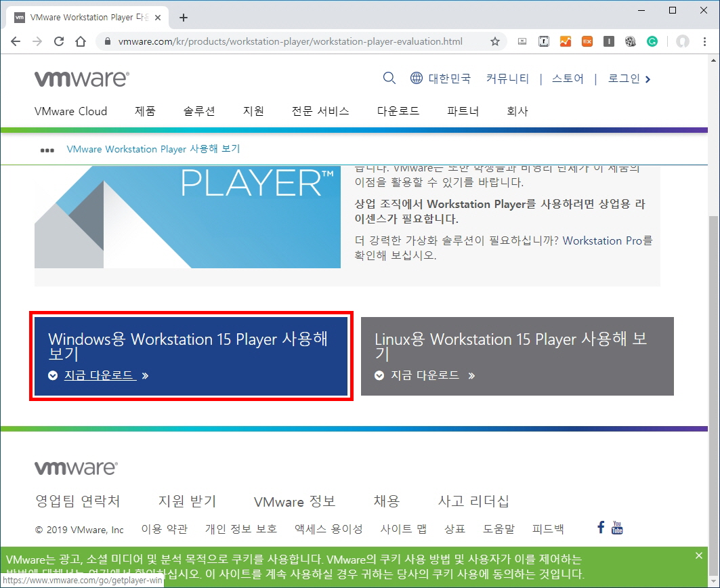Dismiss the cookie notice banner
720x588 pixels.
point(698,555)
